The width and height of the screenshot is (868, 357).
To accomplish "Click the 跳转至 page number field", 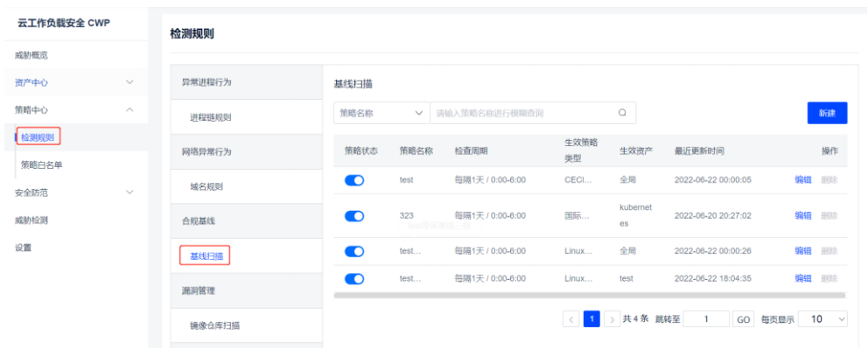I will tap(706, 318).
